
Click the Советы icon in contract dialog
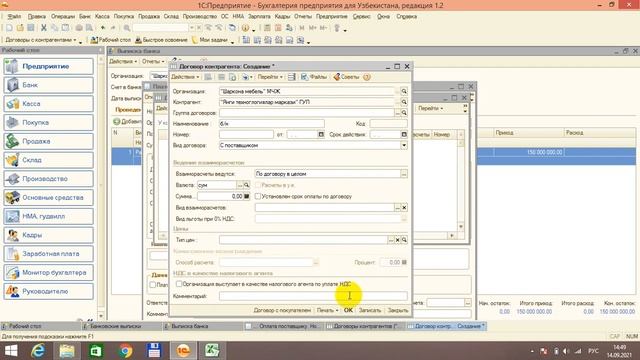(x=346, y=77)
